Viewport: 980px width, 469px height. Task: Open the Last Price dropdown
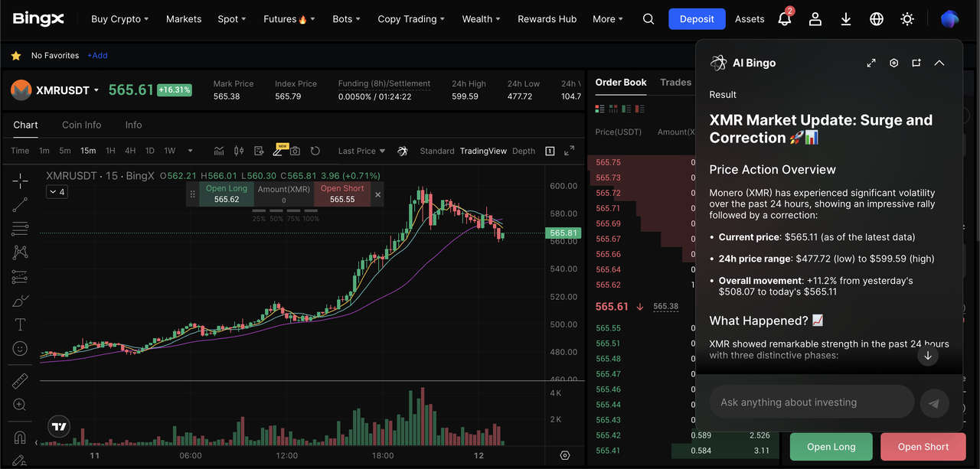(x=361, y=151)
